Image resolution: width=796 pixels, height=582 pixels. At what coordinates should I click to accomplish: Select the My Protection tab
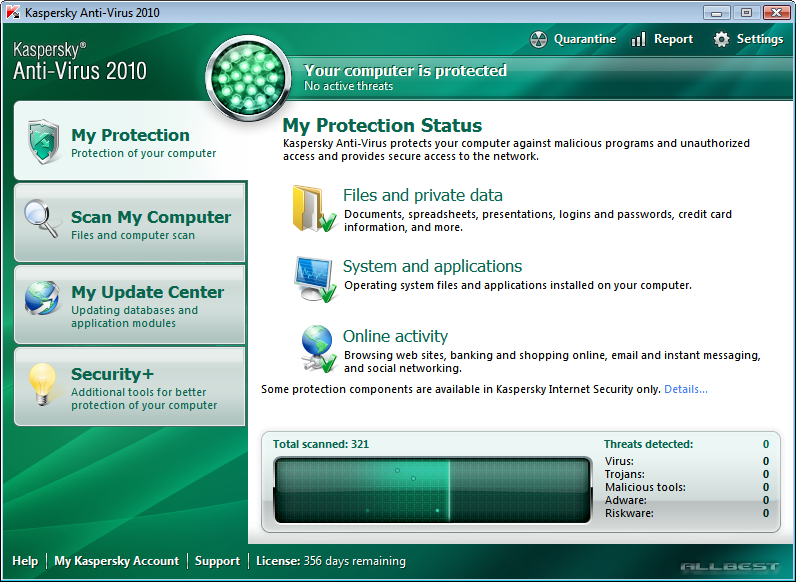coord(130,141)
